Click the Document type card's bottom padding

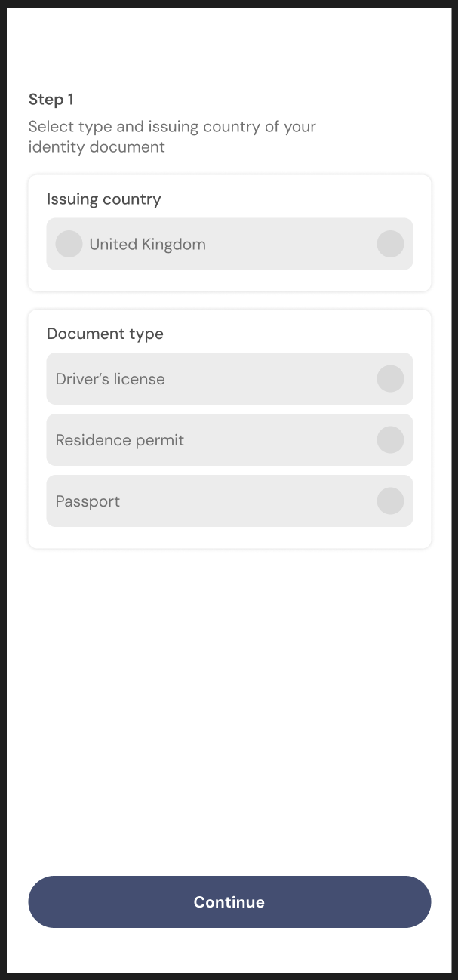229,538
